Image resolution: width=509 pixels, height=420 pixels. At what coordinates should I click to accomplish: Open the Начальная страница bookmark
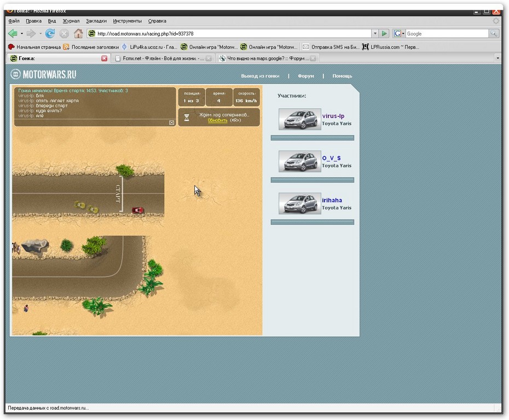[x=34, y=47]
